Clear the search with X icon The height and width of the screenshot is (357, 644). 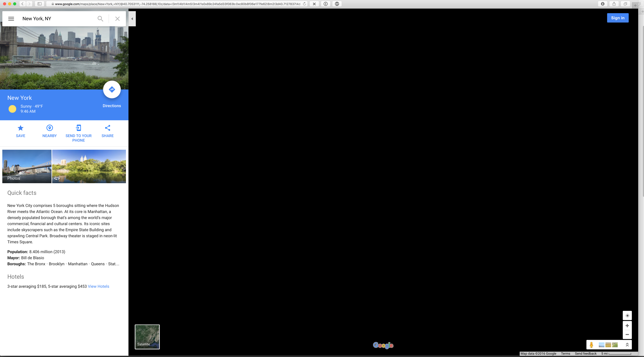coord(117,19)
